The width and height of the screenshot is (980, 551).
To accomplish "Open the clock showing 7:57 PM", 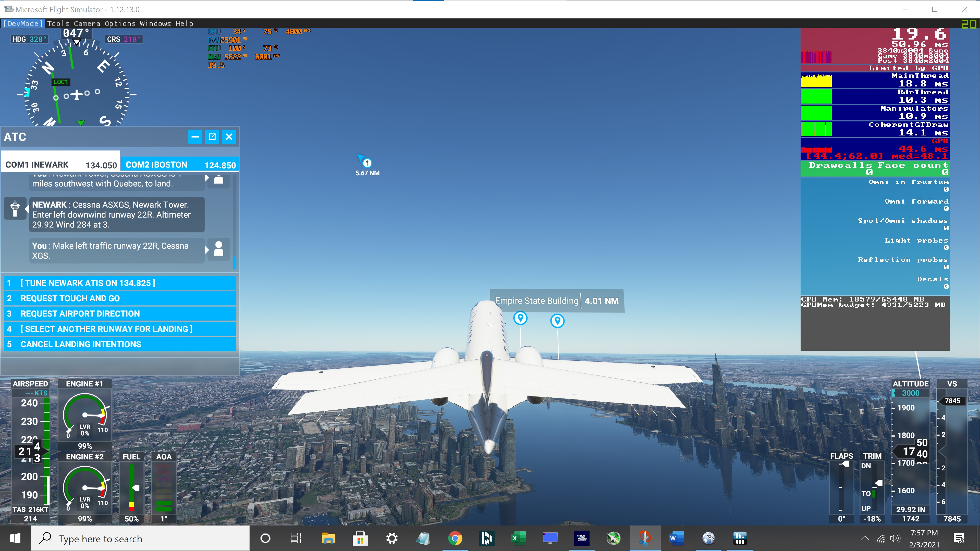I will [924, 539].
